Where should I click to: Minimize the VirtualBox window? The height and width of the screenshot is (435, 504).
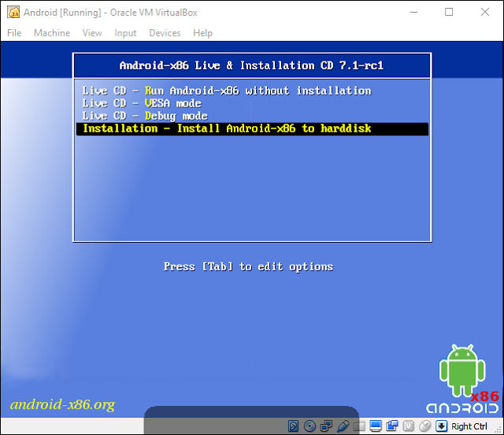413,13
